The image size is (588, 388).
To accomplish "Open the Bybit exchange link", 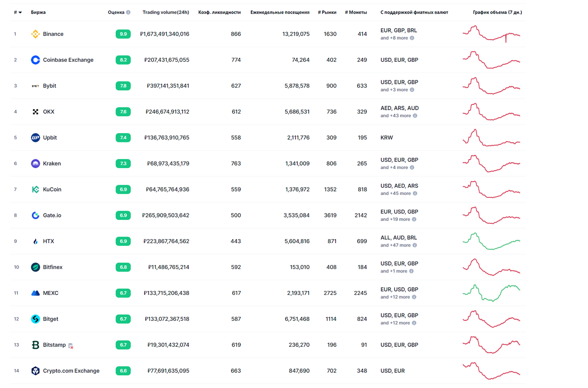I will click(49, 86).
